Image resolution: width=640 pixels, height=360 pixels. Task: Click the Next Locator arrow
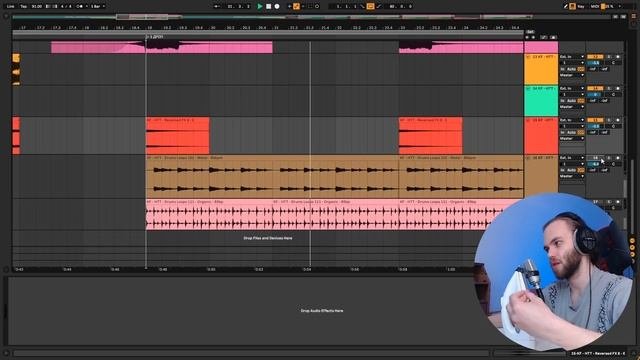click(533, 37)
